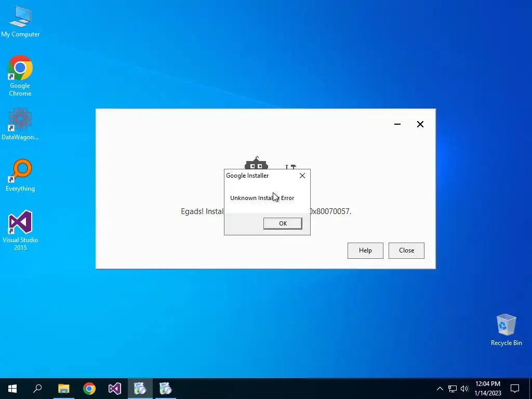Switch to second installer task in taskbar
This screenshot has width=532, height=399.
click(x=166, y=389)
